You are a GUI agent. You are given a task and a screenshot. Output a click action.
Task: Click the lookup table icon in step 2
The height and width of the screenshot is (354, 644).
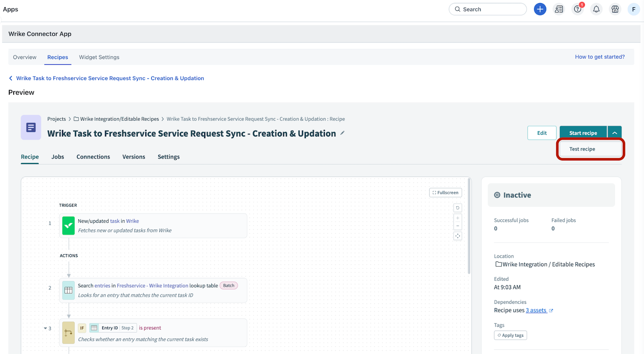pyautogui.click(x=68, y=290)
